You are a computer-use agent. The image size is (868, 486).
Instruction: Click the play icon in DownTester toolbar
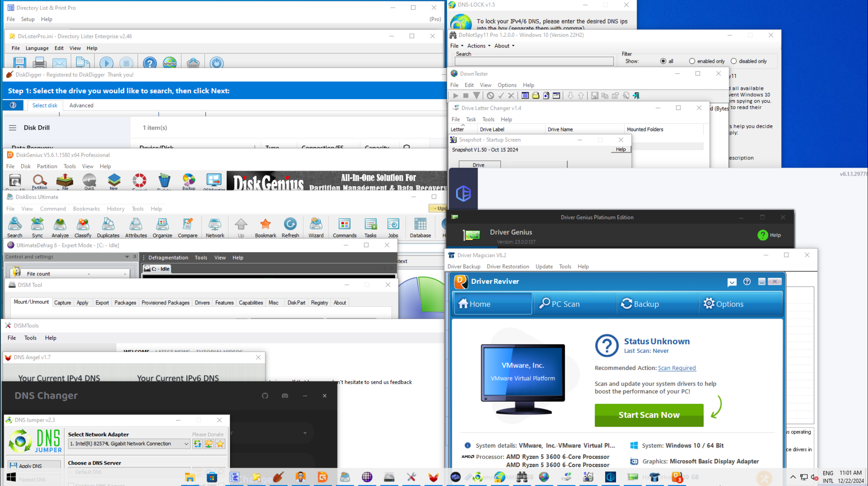click(456, 96)
